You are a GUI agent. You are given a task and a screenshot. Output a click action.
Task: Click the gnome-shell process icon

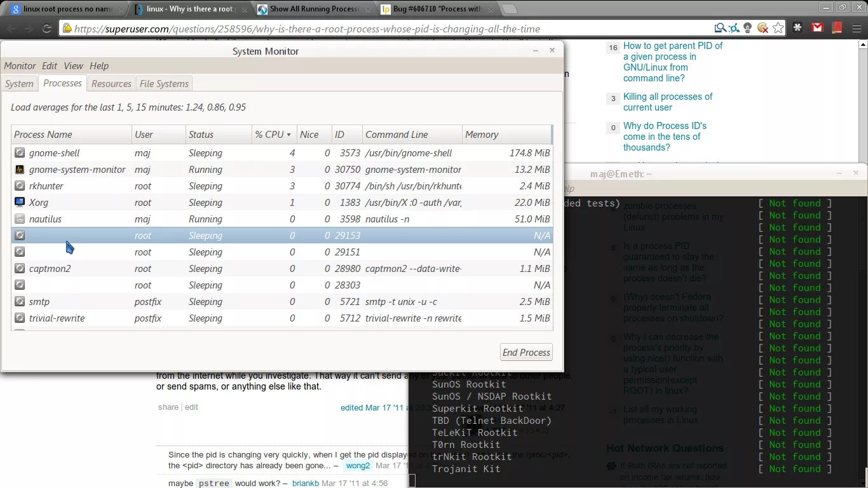[x=20, y=152]
